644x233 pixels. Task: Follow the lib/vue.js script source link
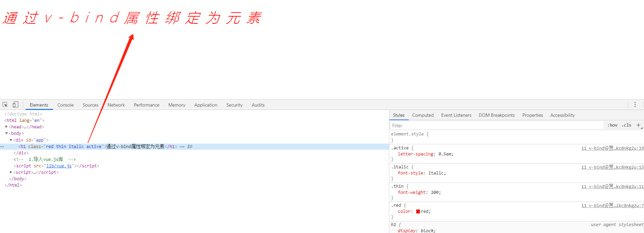tap(59, 166)
